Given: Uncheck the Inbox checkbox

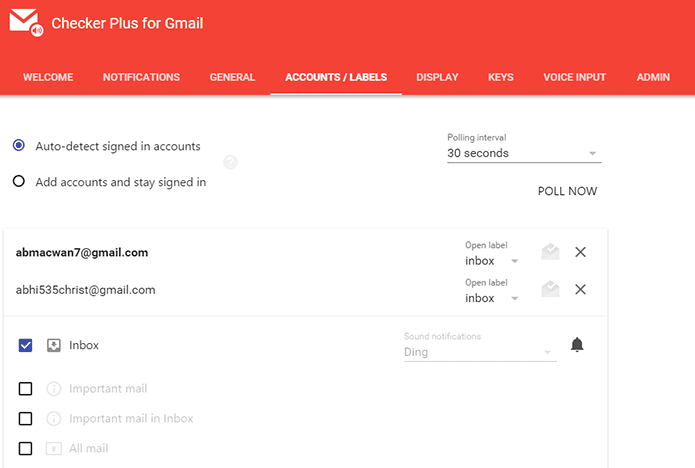Looking at the screenshot, I should 25,345.
